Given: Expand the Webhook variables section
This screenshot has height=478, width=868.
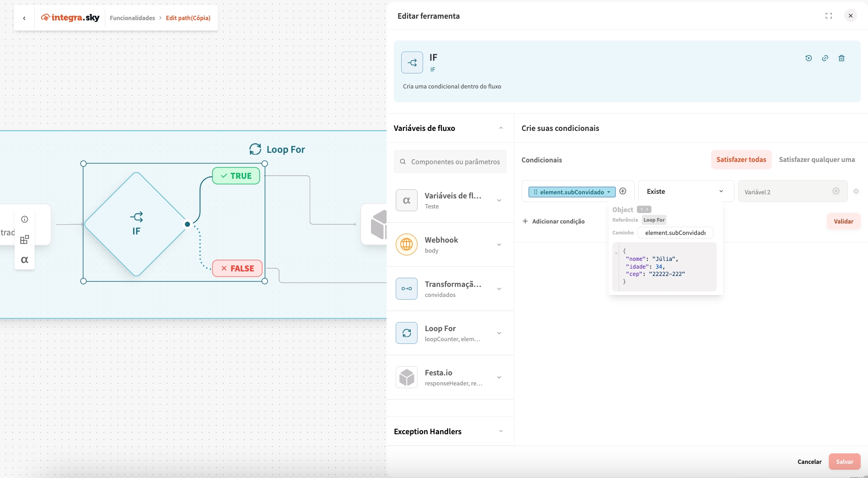Looking at the screenshot, I should [x=499, y=244].
